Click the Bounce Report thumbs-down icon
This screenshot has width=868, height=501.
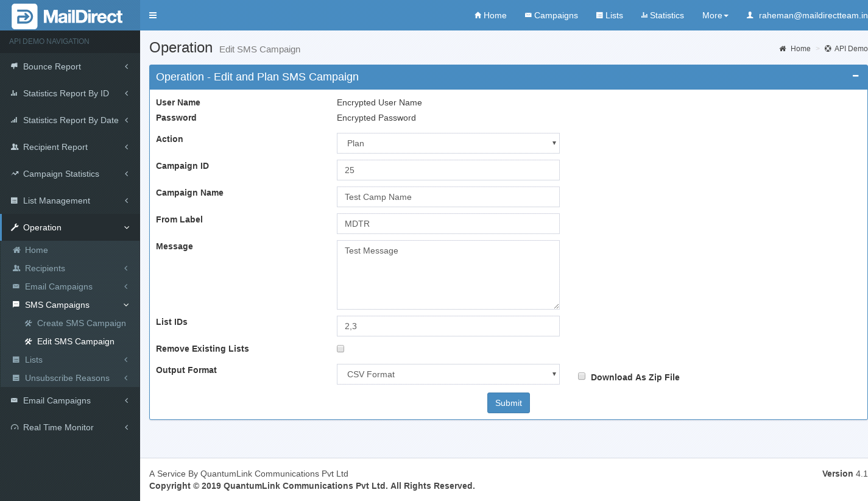click(14, 66)
